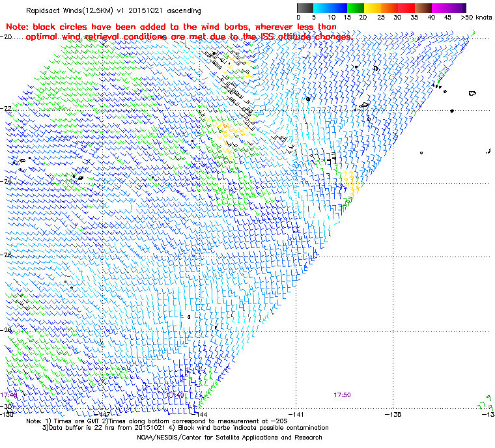Select the green 15-20 knots legend segment
Image resolution: width=495 pixels, height=448 pixels.
tap(356, 8)
